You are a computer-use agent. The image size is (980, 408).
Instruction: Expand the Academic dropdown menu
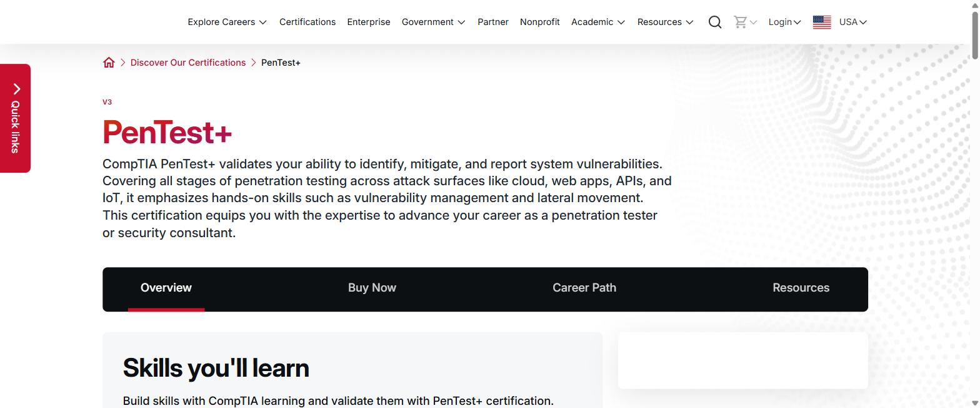point(597,22)
